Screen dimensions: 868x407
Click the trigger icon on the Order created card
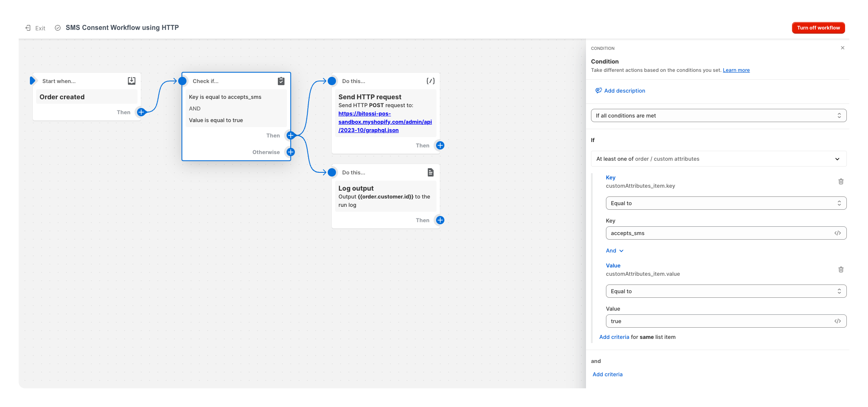pos(131,81)
